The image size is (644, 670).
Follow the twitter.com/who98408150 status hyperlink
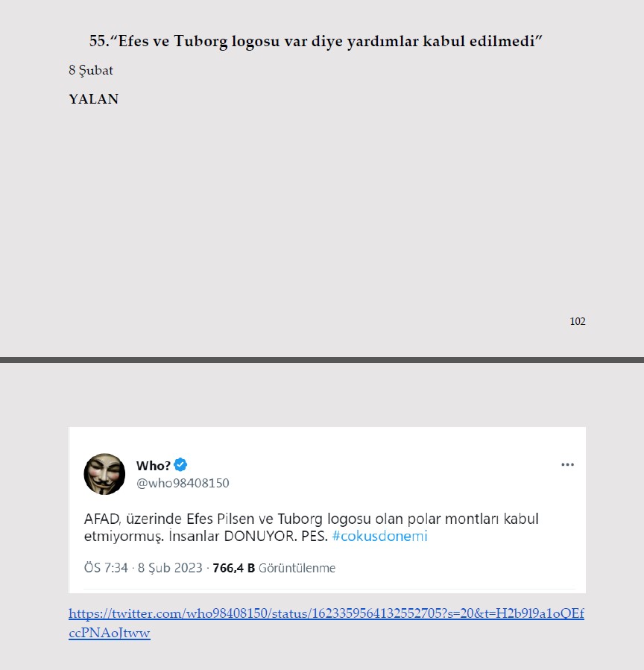[326, 613]
